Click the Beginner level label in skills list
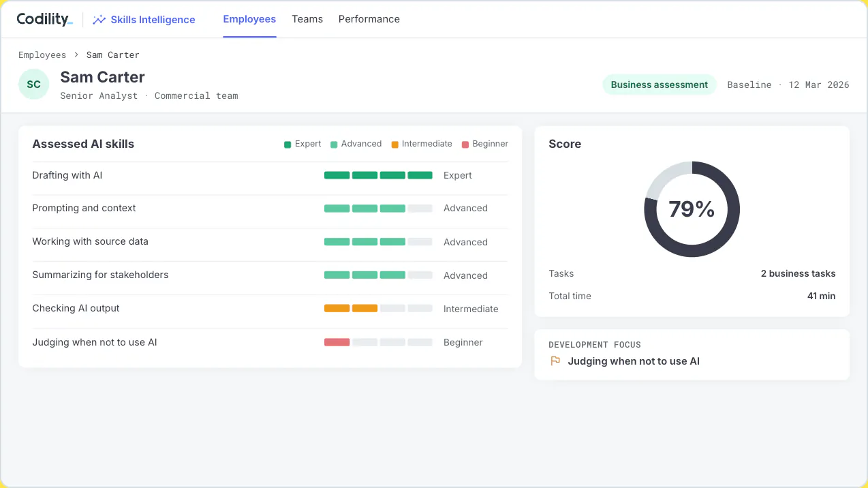 463,342
